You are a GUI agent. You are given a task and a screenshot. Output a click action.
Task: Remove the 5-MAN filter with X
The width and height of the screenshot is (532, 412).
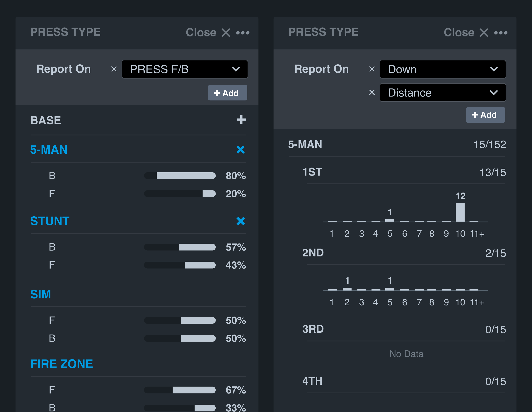[241, 150]
